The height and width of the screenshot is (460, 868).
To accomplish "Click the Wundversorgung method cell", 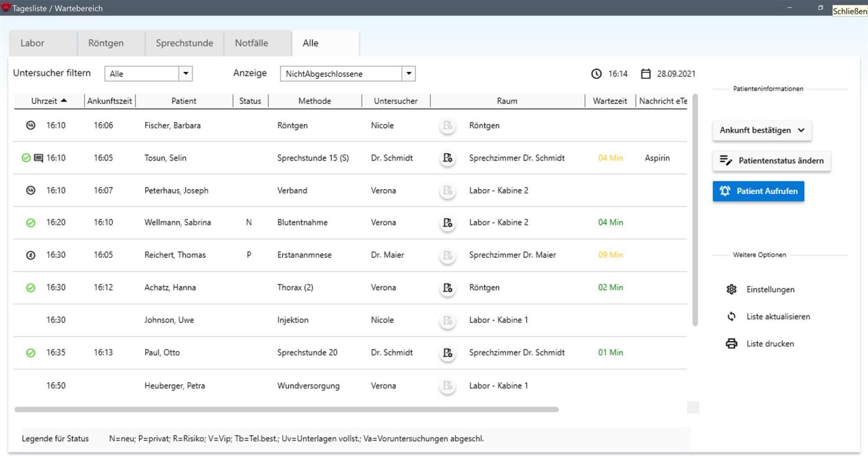I will click(309, 386).
